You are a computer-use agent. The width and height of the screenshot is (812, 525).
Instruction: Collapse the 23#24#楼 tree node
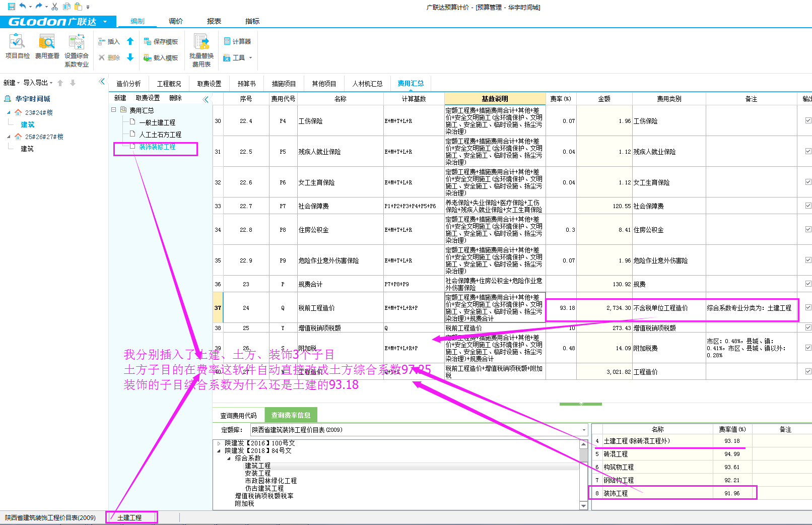tap(9, 112)
